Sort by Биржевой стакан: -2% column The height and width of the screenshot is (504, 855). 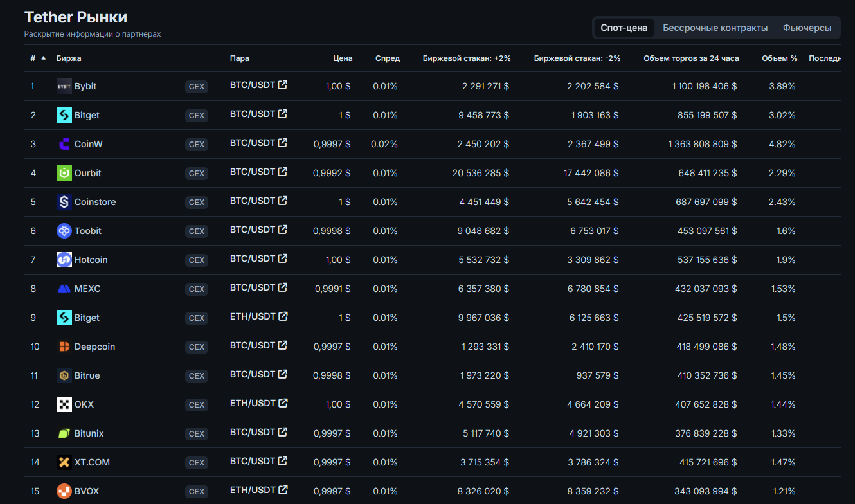point(577,59)
